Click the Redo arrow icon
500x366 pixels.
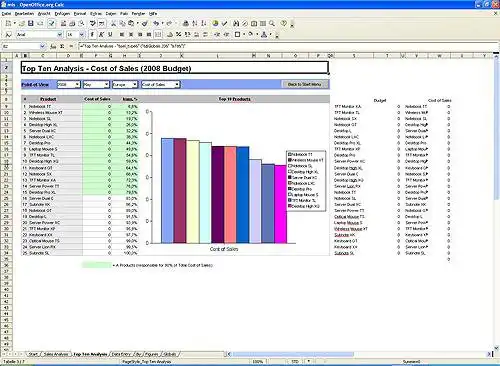pyautogui.click(x=169, y=23)
